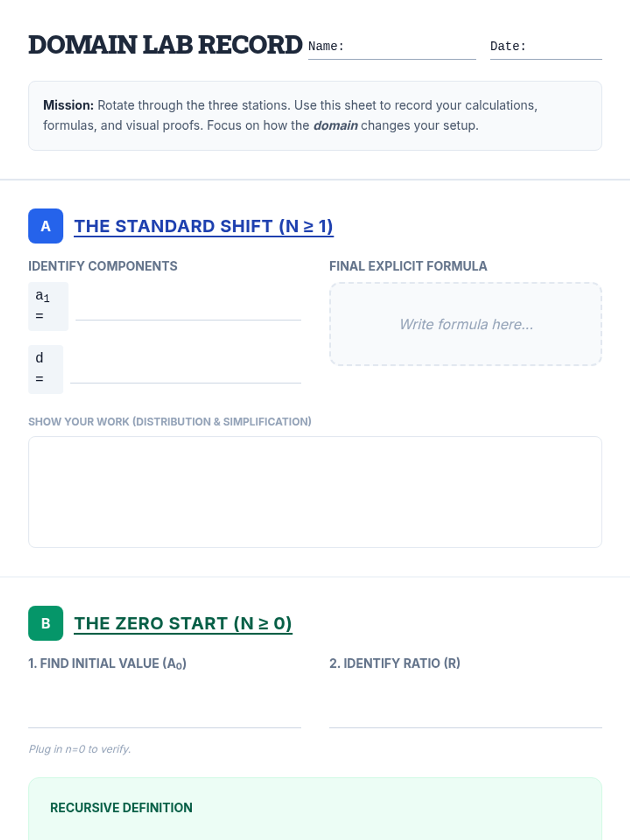Click the a₁ = label box
The image size is (630, 840).
pos(48,307)
